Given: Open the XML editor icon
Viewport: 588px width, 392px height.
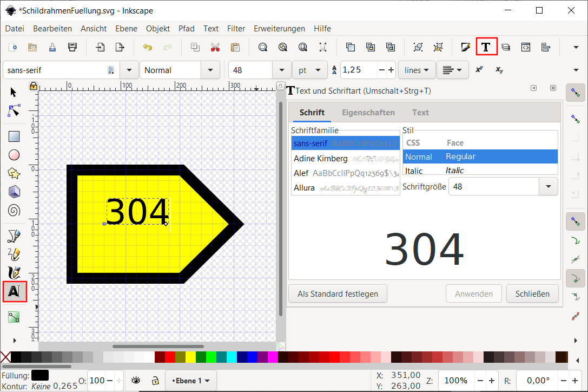Looking at the screenshot, I should pos(525,47).
